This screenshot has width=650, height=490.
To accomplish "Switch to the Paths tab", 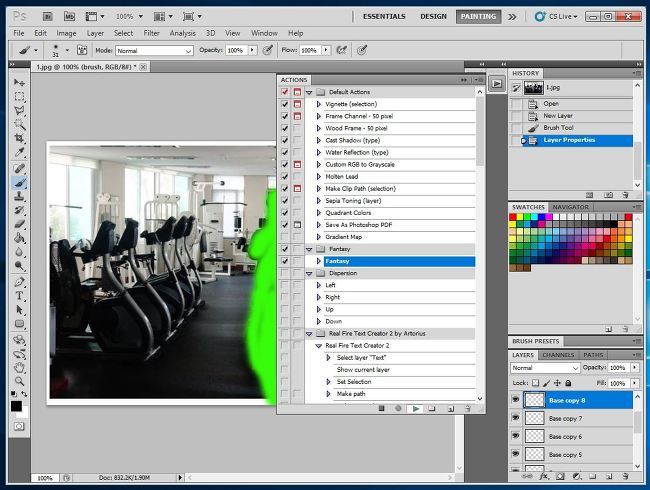I will tap(593, 355).
